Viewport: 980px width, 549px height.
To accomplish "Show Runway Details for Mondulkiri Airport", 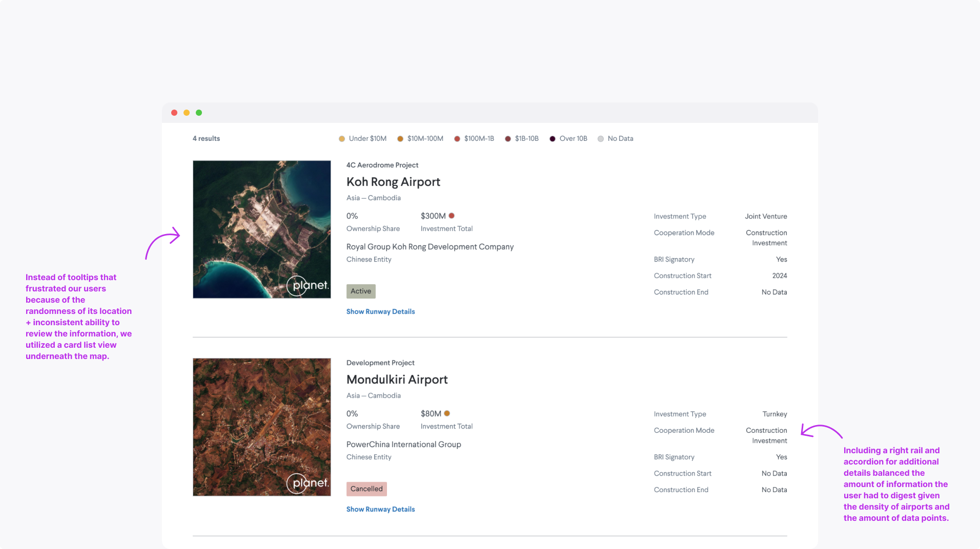I will click(x=381, y=509).
